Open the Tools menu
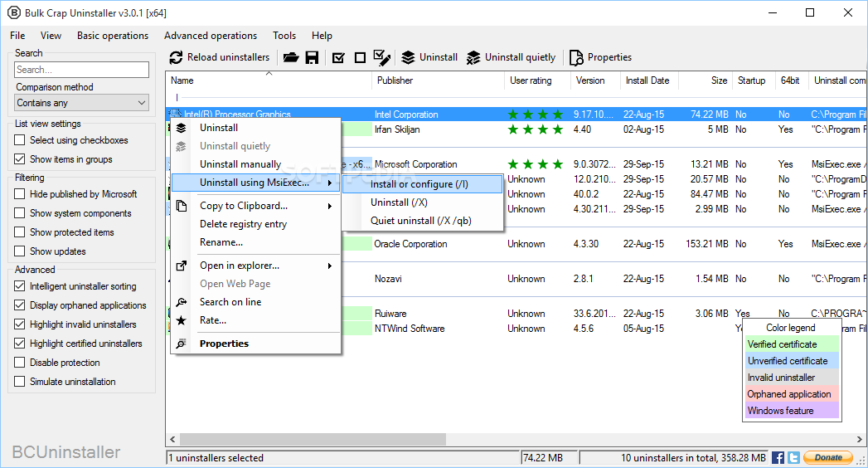The width and height of the screenshot is (868, 468). click(x=284, y=36)
